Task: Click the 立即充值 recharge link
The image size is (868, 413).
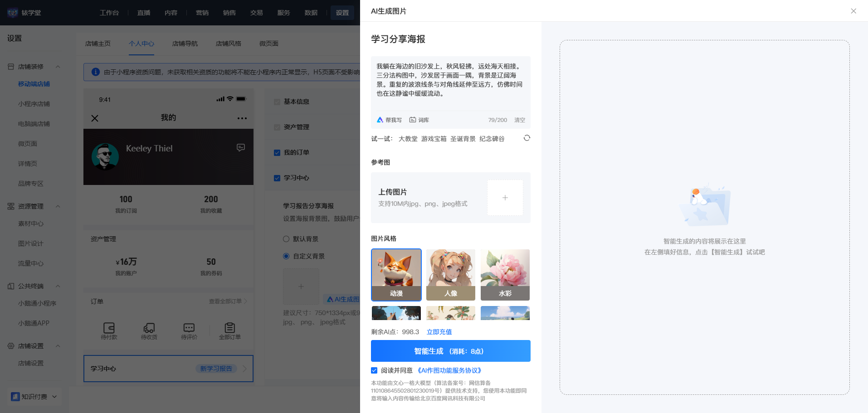Action: (x=439, y=332)
